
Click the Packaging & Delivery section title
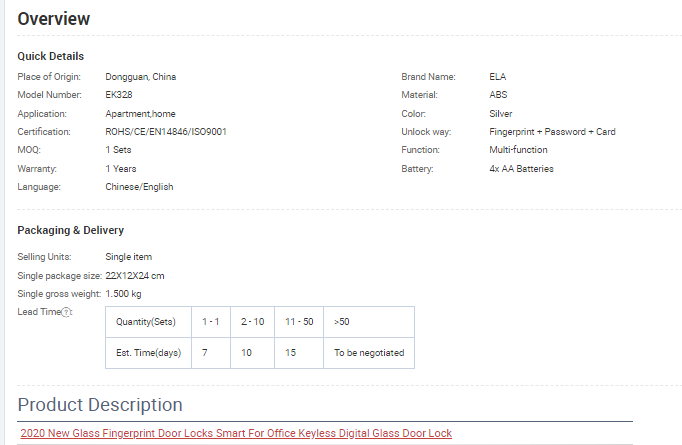point(70,230)
